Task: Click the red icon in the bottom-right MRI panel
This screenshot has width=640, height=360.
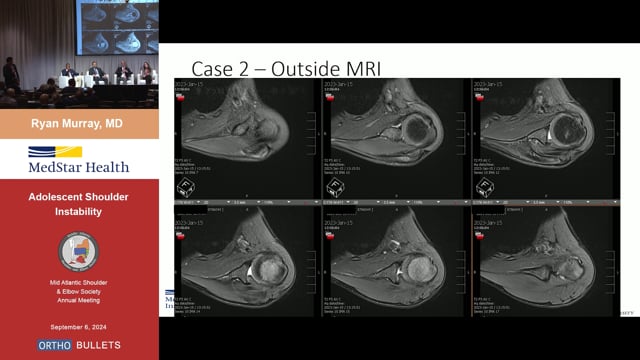Action: (479, 236)
